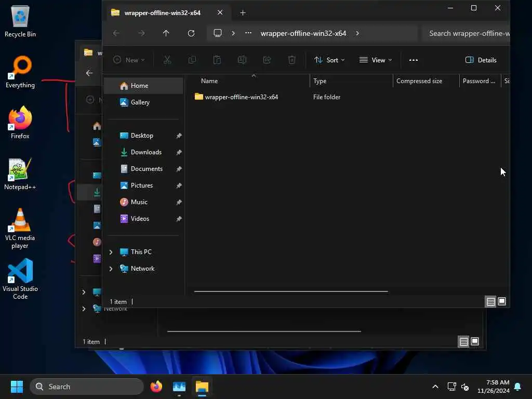The height and width of the screenshot is (399, 532).
Task: Select the wrapper-offline-win32-x64 folder row
Action: coord(350,97)
